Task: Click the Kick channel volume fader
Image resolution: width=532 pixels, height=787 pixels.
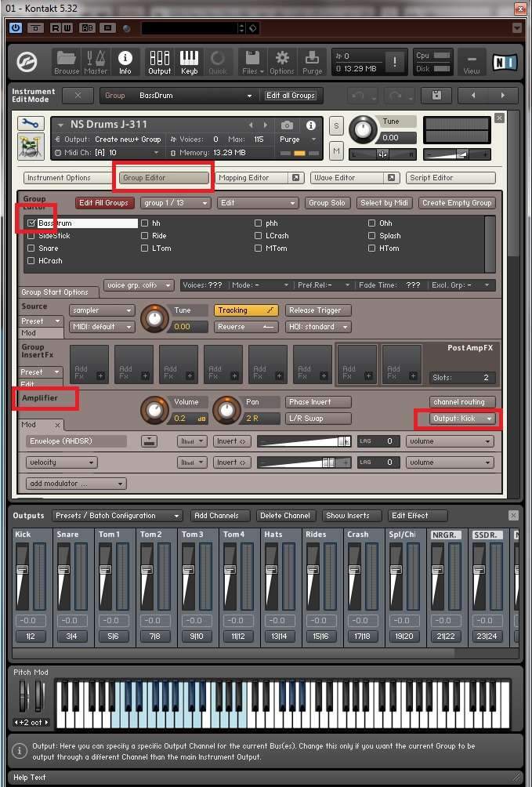Action: click(x=23, y=570)
